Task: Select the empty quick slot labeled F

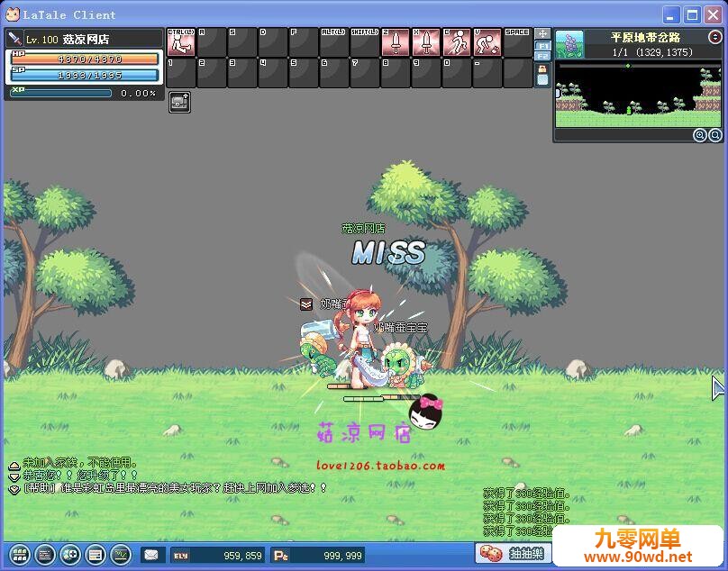Action: [x=304, y=42]
